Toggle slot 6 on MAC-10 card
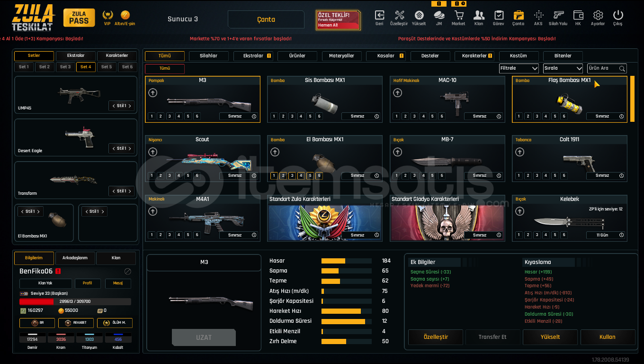 [x=442, y=116]
